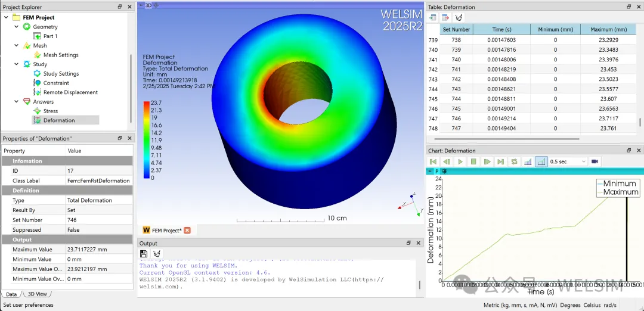The height and width of the screenshot is (311, 644).
Task: Switch to the 3D View tab
Action: pos(37,294)
